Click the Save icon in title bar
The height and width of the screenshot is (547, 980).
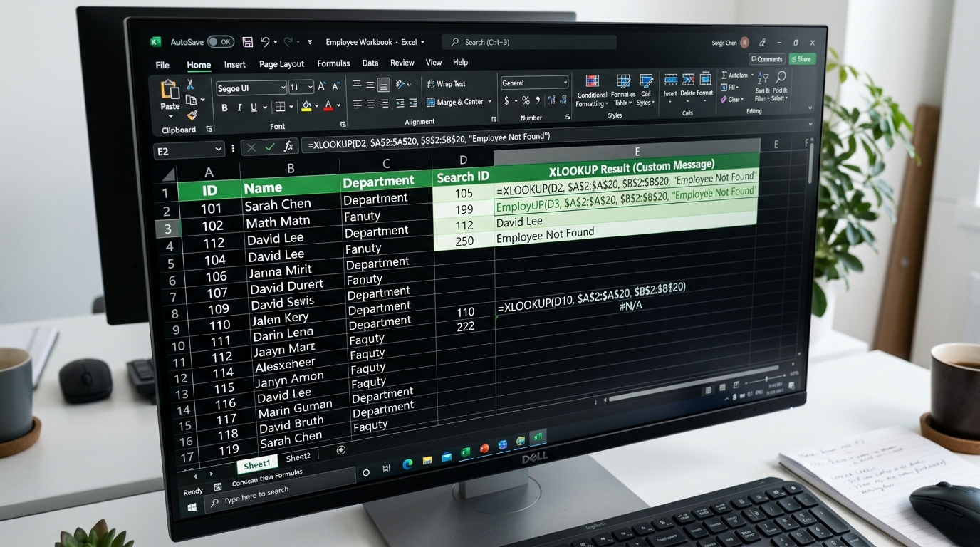(247, 42)
